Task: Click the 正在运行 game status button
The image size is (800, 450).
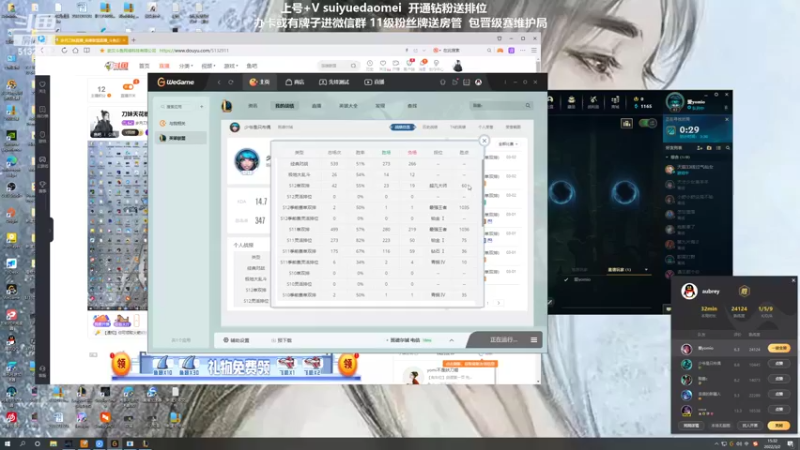Action: click(503, 340)
